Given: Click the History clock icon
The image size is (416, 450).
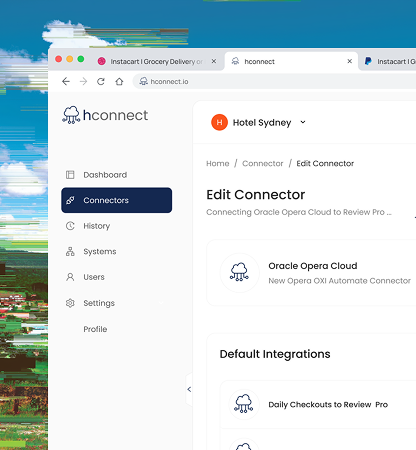Looking at the screenshot, I should [70, 226].
